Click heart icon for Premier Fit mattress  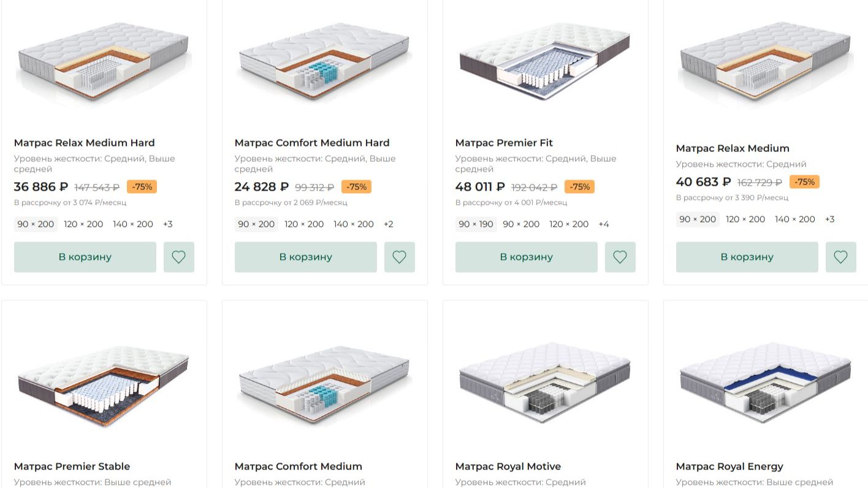(620, 257)
